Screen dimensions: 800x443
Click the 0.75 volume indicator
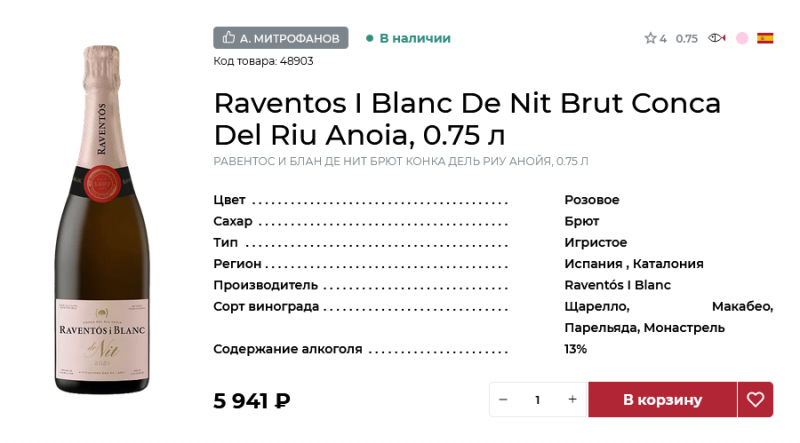686,39
